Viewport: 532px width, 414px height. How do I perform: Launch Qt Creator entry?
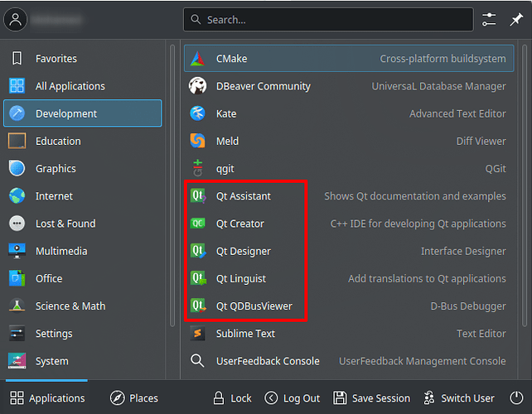(349, 224)
